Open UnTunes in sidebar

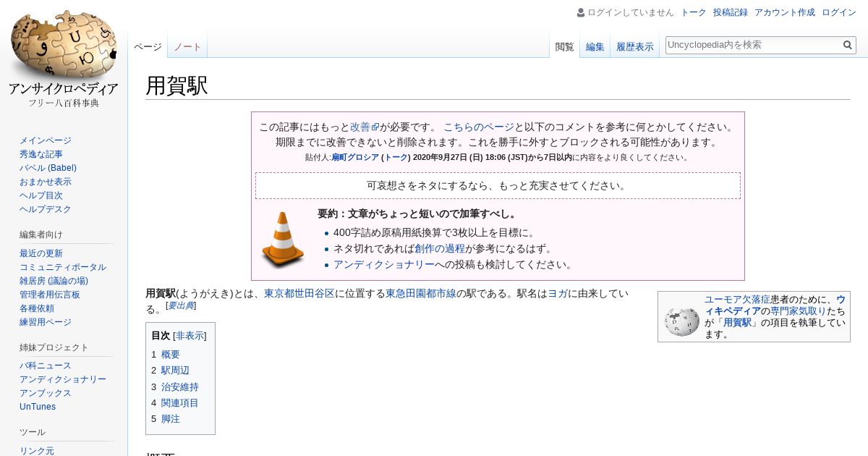(38, 407)
